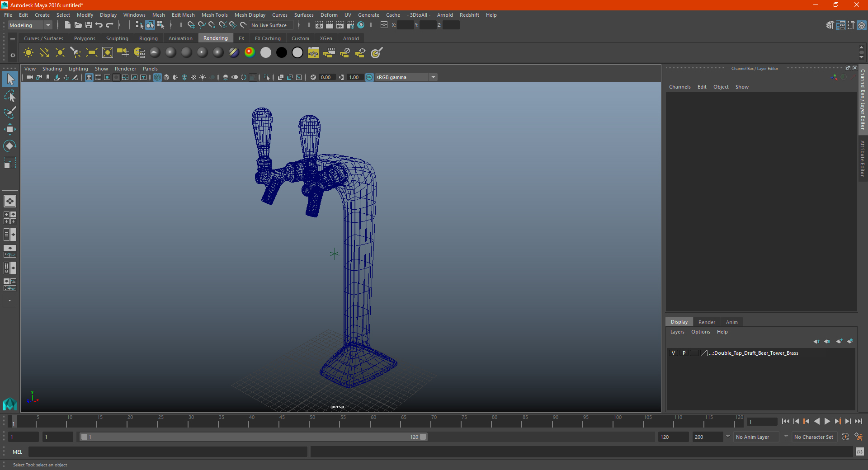Screen dimensions: 868x470
Task: Start an IPR render
Action: click(x=340, y=25)
